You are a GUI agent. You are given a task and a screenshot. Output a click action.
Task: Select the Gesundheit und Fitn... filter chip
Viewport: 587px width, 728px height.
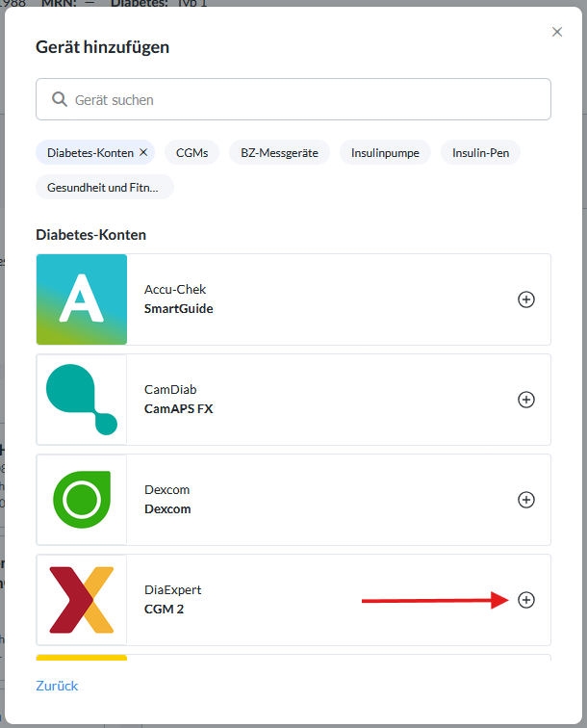(x=104, y=187)
